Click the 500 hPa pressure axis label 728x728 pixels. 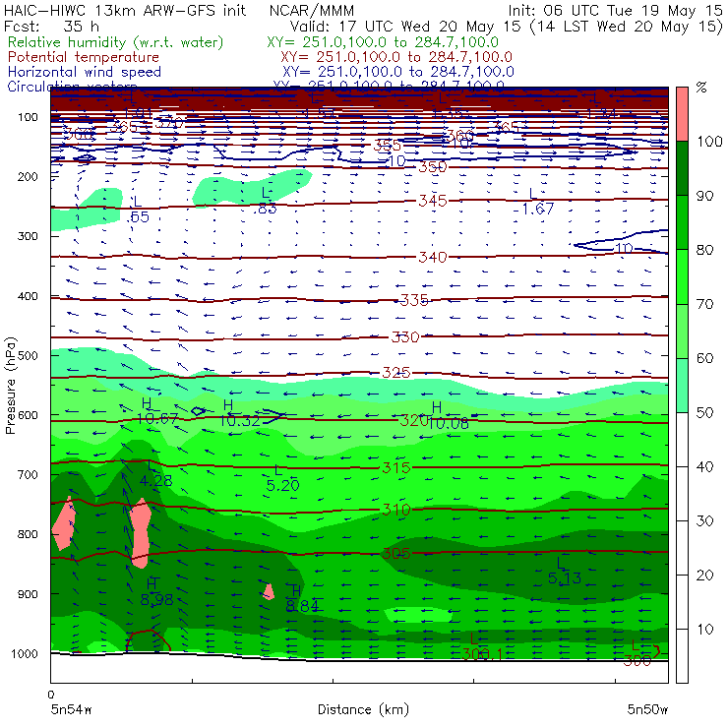point(28,356)
